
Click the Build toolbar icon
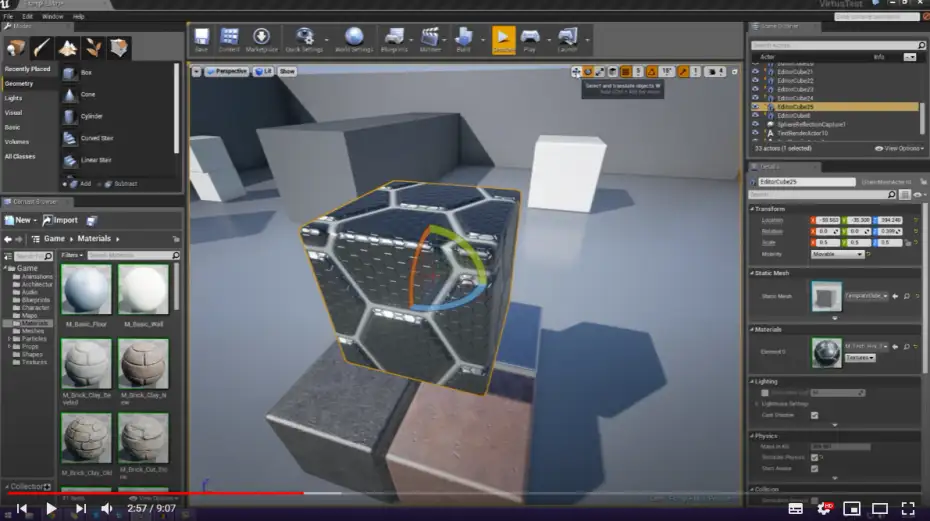pyautogui.click(x=464, y=40)
